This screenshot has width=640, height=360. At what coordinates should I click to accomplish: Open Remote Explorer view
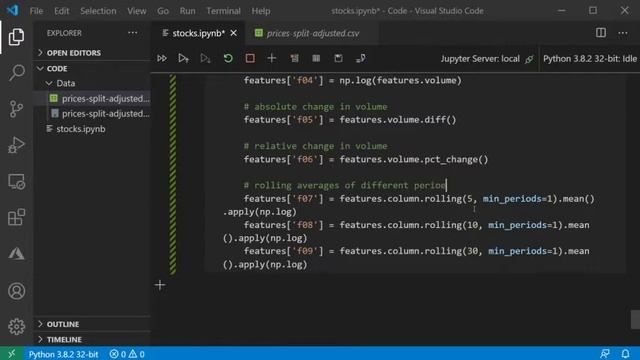16,181
